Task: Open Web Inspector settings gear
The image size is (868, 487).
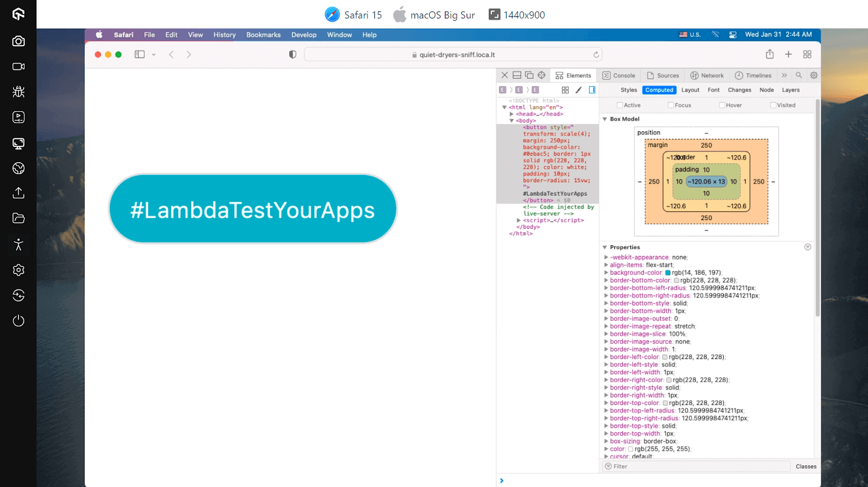Action: click(814, 75)
